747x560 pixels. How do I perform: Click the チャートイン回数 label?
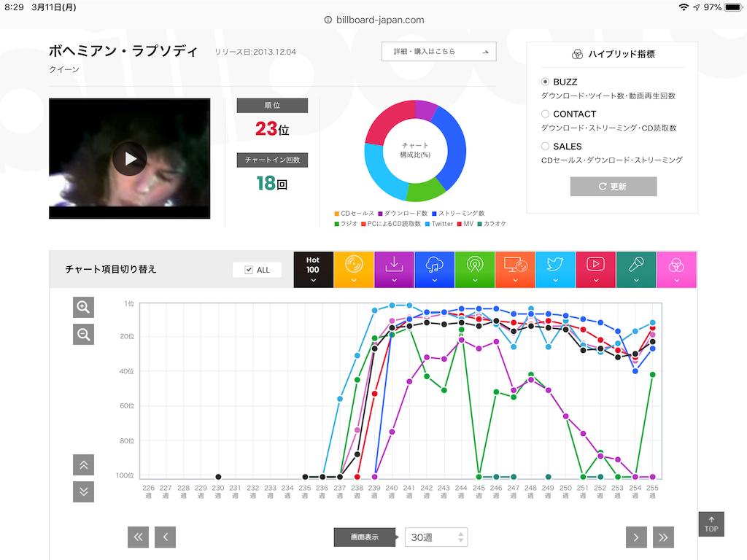coord(273,160)
